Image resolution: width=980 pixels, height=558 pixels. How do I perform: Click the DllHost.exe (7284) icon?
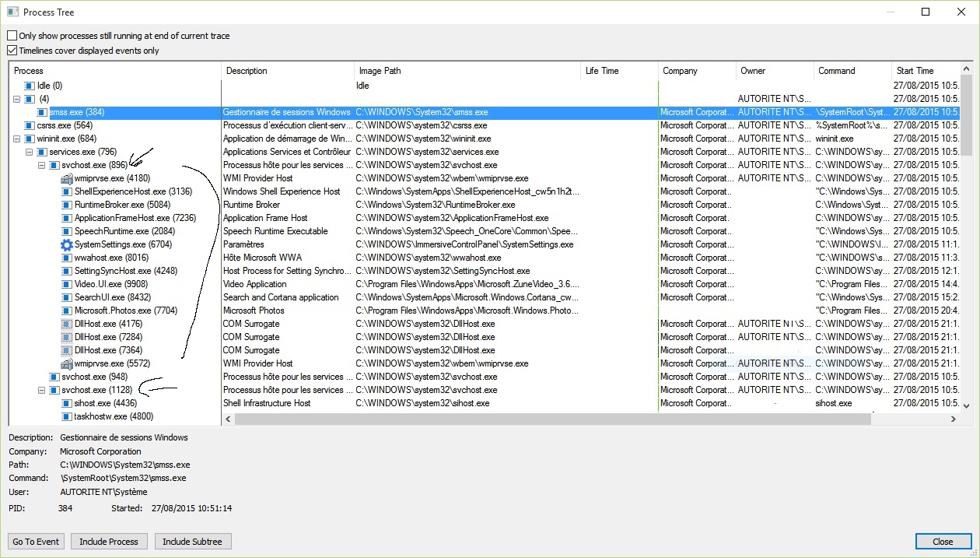point(67,337)
